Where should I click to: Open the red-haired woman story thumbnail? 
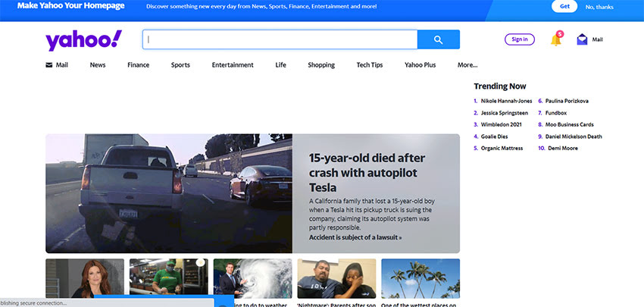coord(85,278)
